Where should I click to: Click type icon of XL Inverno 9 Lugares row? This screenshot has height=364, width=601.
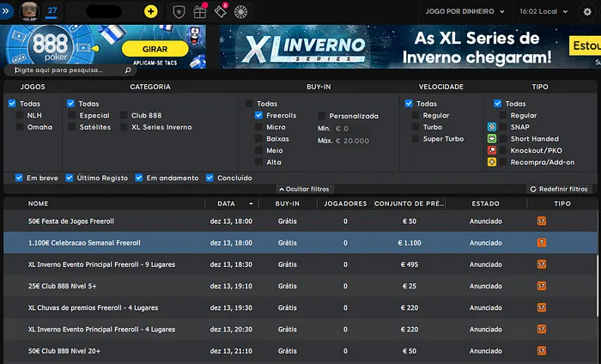tap(541, 264)
